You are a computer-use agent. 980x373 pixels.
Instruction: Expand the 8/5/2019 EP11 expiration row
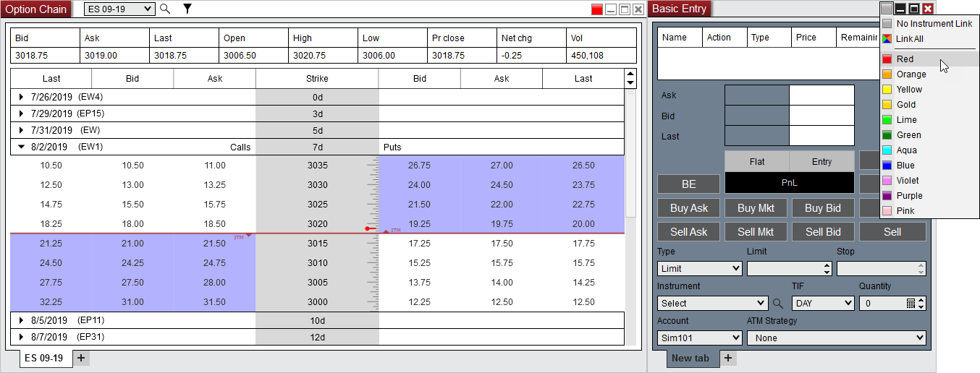[22, 320]
